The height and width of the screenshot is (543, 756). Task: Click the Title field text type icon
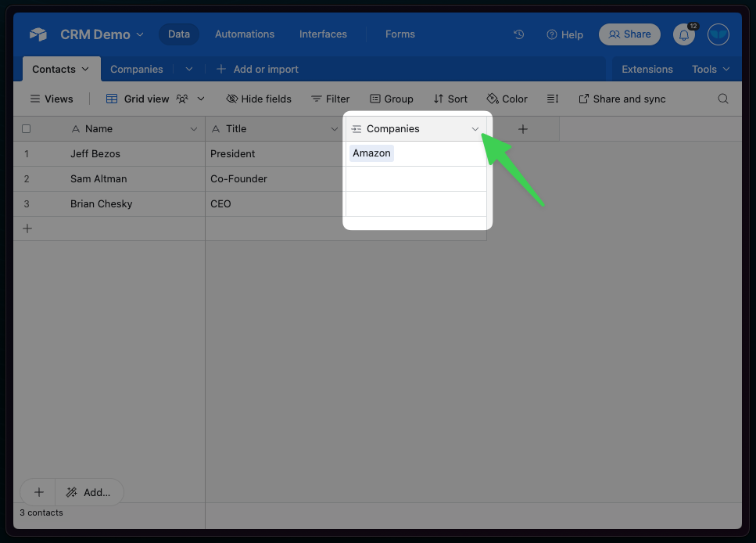tap(216, 129)
